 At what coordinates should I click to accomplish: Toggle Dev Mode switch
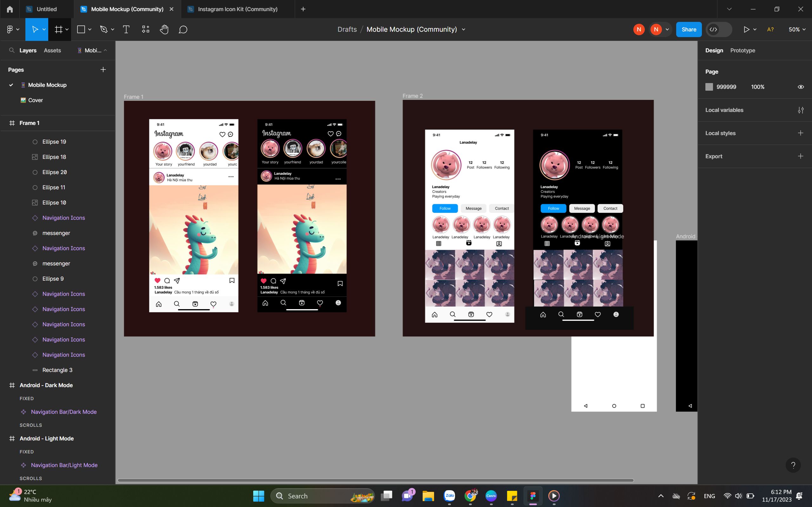(719, 29)
